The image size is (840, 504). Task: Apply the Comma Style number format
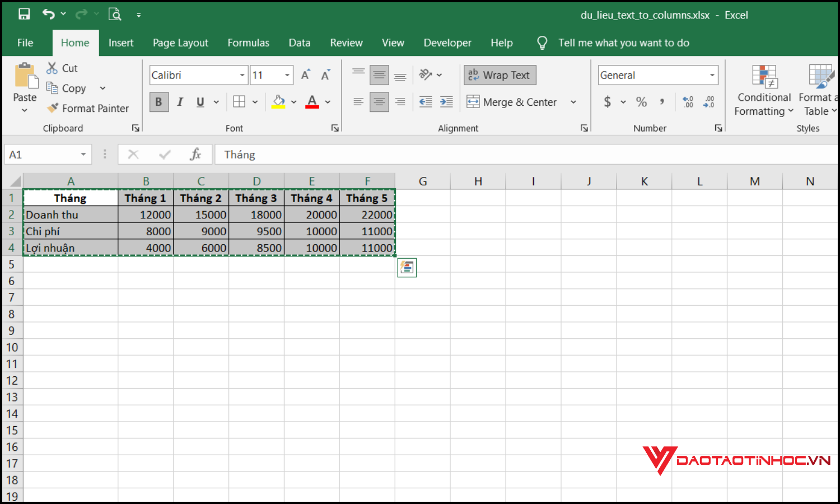tap(663, 102)
